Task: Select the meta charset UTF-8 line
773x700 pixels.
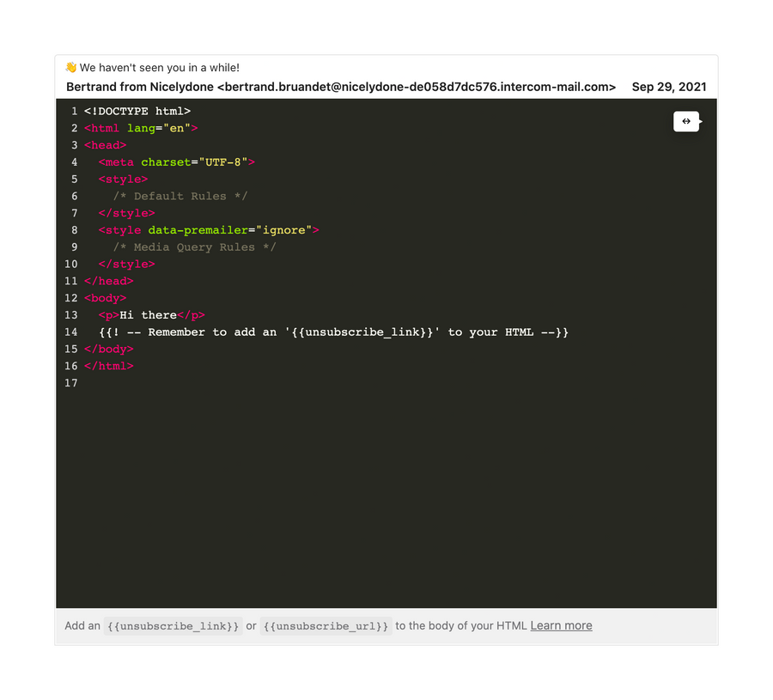Action: [175, 161]
